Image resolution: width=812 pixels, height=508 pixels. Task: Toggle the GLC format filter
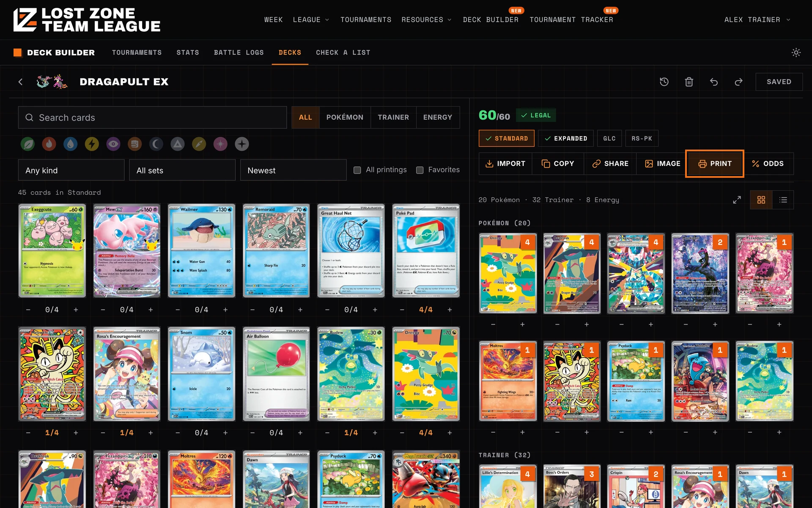pyautogui.click(x=609, y=138)
